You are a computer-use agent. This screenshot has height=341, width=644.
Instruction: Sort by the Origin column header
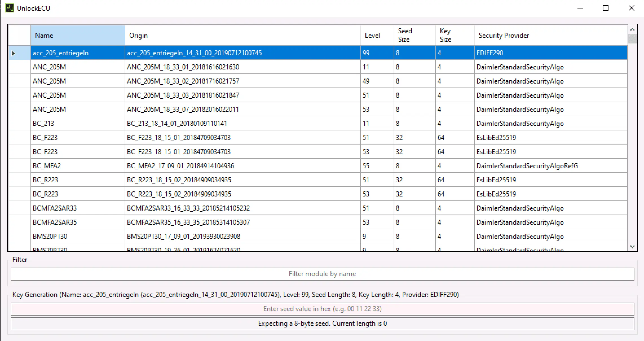242,36
